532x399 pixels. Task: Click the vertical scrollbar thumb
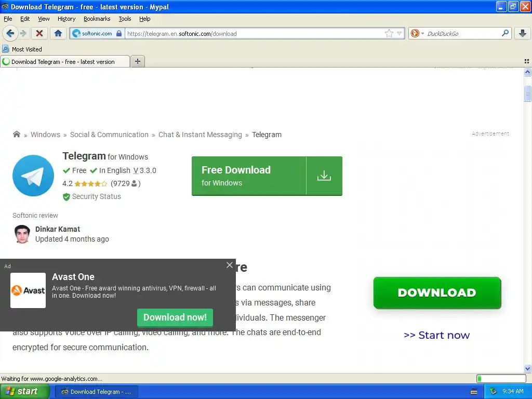[527, 94]
